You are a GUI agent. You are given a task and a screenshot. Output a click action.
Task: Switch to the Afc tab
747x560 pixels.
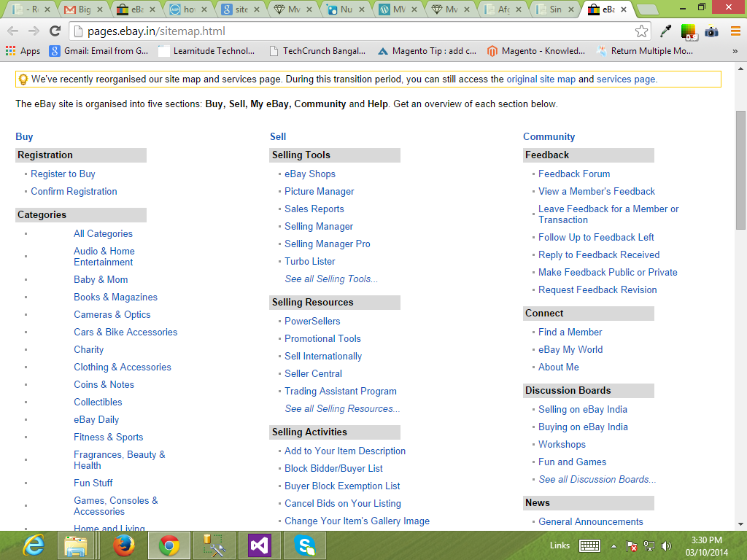[x=503, y=9]
